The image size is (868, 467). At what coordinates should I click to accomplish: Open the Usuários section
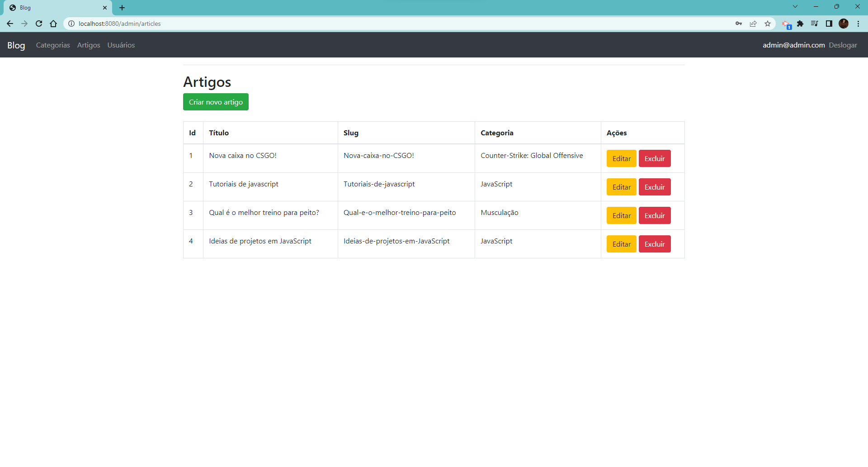(x=121, y=45)
